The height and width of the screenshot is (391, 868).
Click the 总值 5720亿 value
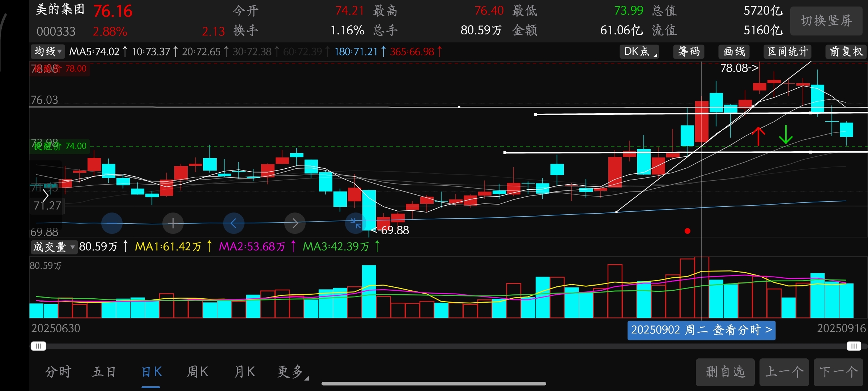(x=763, y=10)
